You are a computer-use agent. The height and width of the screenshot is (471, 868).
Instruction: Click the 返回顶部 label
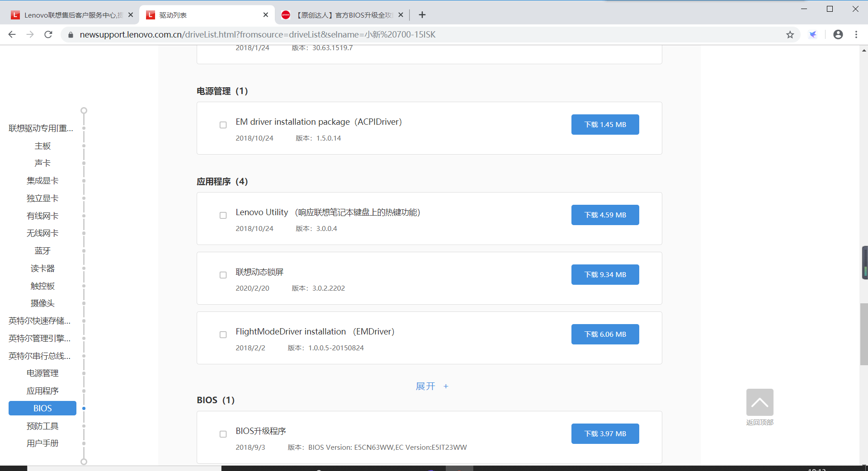click(x=759, y=422)
